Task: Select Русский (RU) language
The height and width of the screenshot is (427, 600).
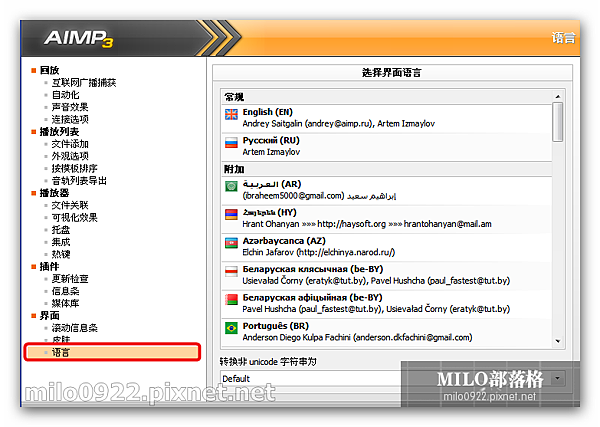Action: pos(386,146)
